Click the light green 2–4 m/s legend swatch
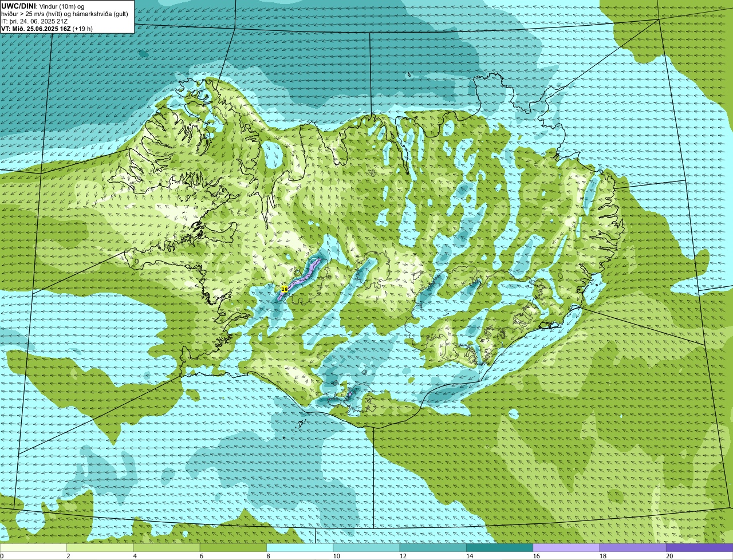The image size is (733, 560). coord(100,548)
